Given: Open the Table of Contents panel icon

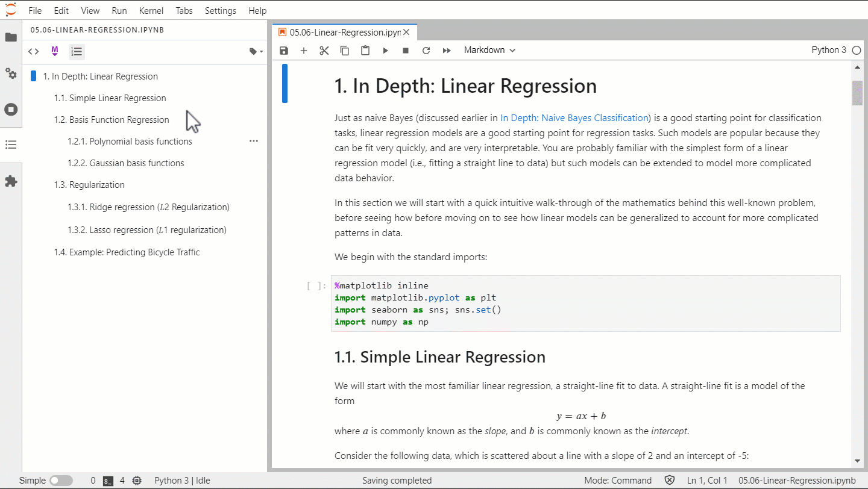Looking at the screenshot, I should (x=11, y=145).
